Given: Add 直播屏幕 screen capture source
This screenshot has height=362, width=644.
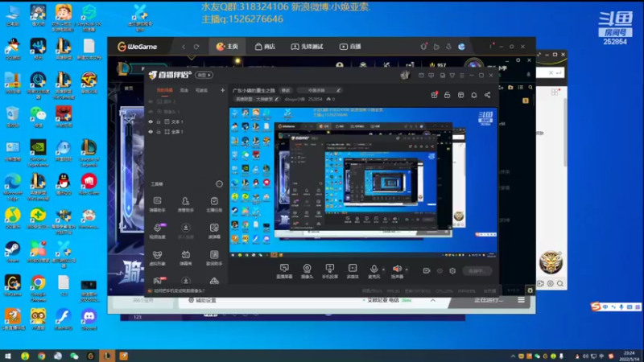Looking at the screenshot, I should click(284, 271).
